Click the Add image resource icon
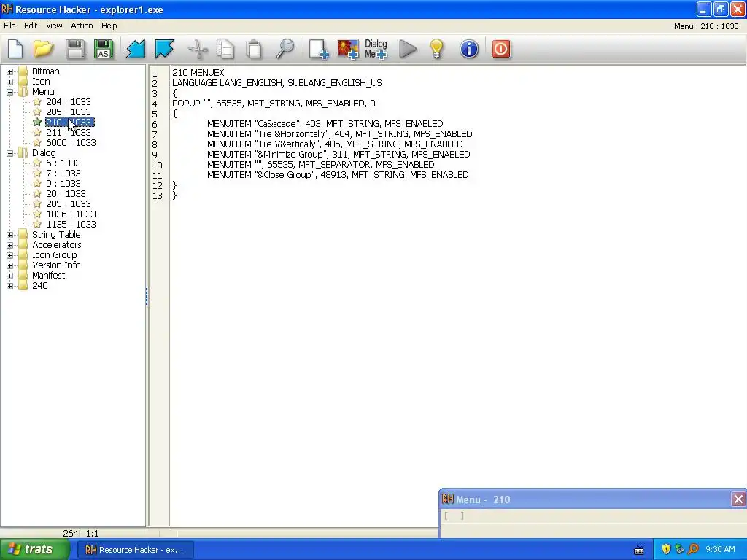This screenshot has height=560, width=747. click(x=348, y=49)
